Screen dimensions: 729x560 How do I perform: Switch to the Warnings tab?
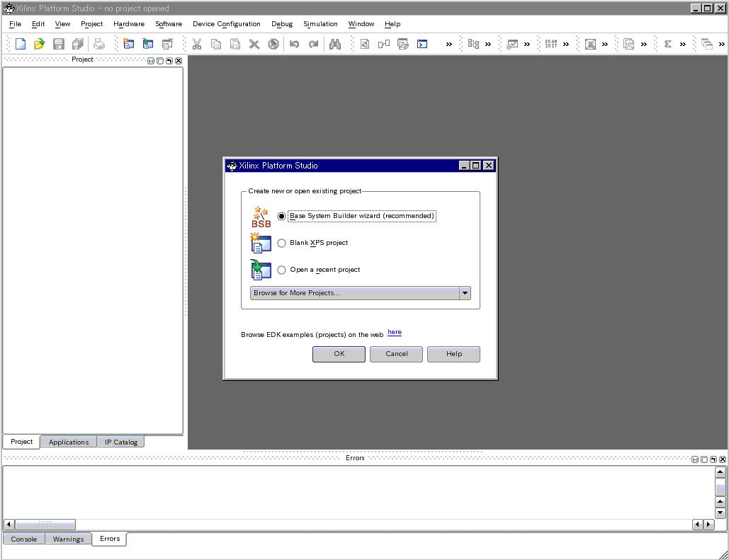(x=68, y=539)
